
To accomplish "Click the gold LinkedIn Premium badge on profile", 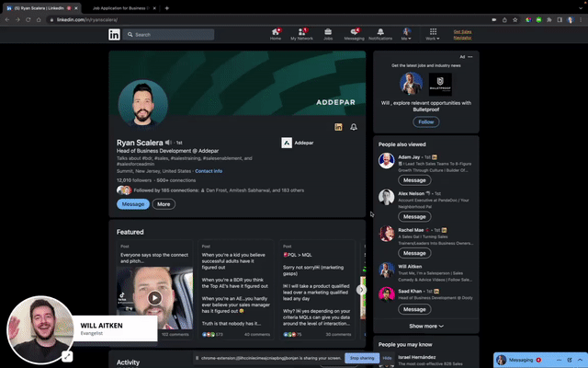I will (x=338, y=127).
